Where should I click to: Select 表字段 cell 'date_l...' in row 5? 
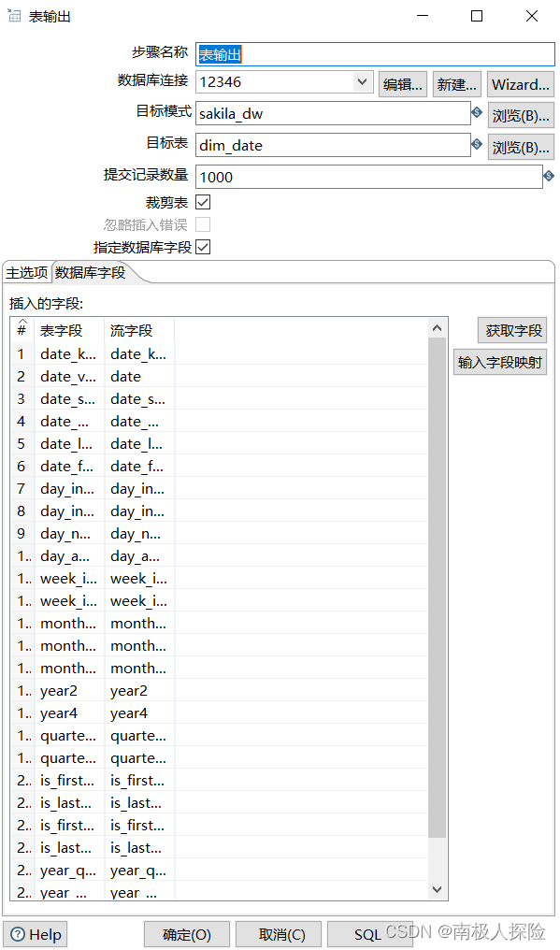tap(70, 443)
